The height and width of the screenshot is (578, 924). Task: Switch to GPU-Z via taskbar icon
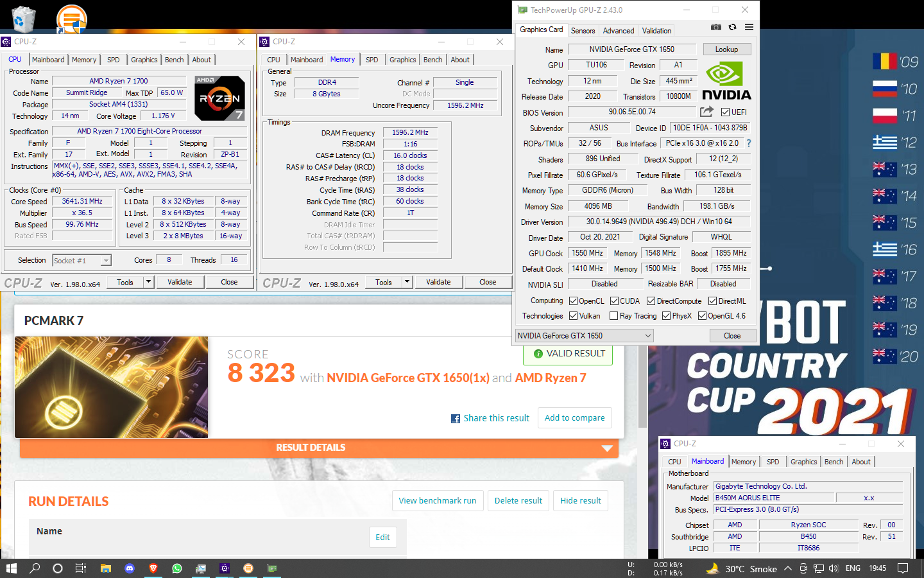click(x=272, y=568)
